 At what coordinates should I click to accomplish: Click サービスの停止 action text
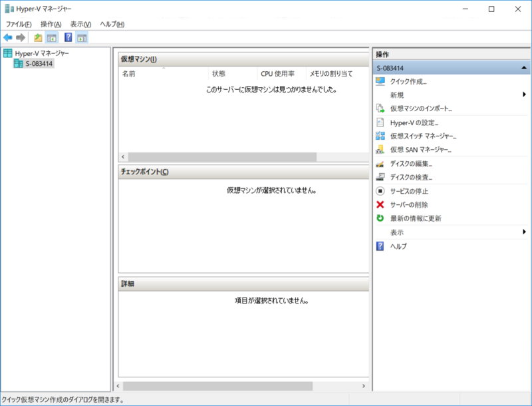click(409, 191)
